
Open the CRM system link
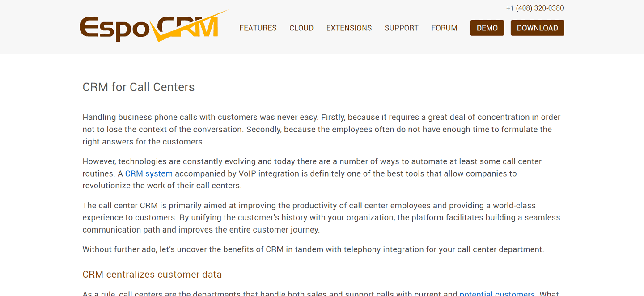148,173
